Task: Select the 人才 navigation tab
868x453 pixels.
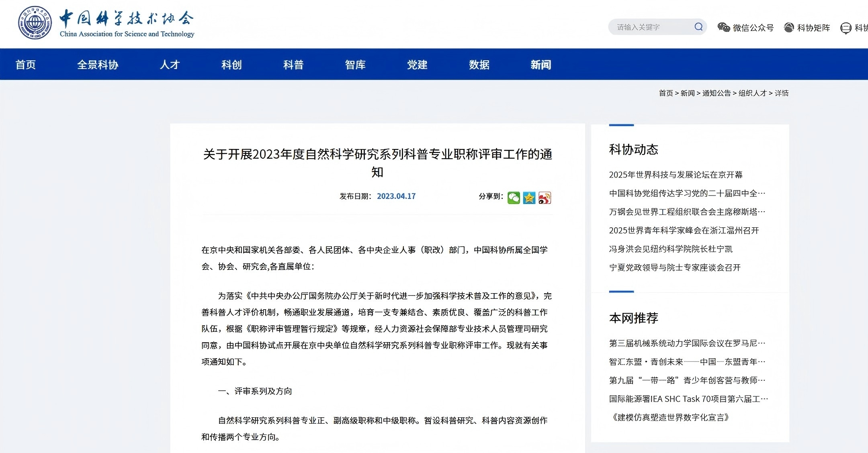Action: pos(170,65)
